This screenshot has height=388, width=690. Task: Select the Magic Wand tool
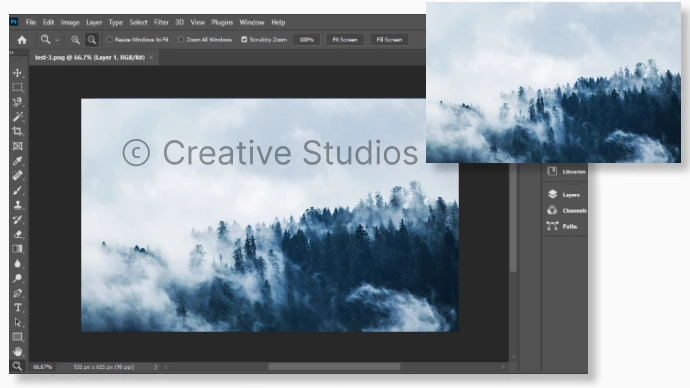pos(18,117)
